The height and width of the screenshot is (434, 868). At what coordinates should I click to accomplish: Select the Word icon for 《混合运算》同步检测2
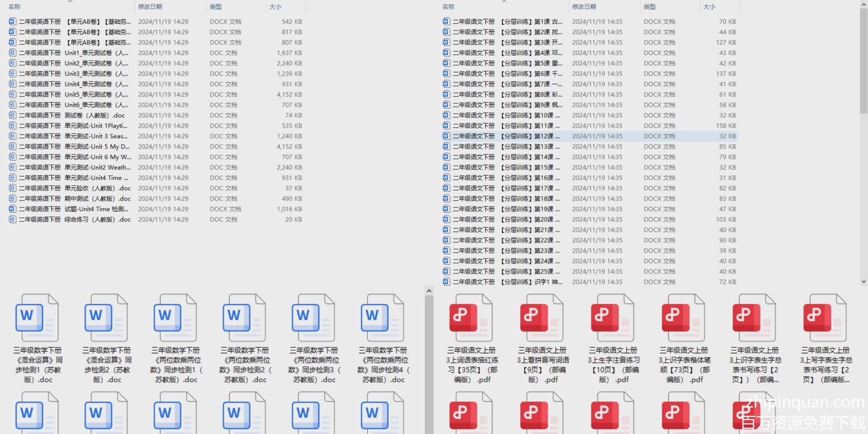pyautogui.click(x=106, y=318)
